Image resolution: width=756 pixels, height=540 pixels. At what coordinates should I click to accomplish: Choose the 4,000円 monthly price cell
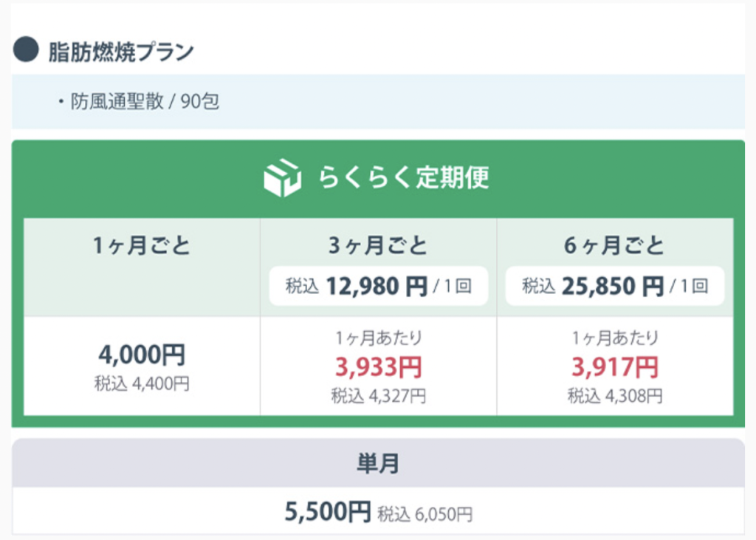(142, 355)
